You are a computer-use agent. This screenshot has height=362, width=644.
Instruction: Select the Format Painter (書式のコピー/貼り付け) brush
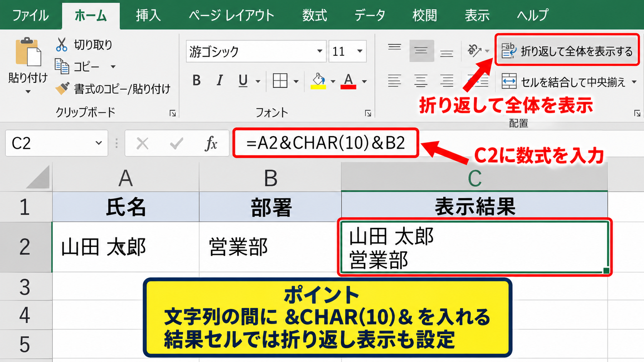pos(62,88)
